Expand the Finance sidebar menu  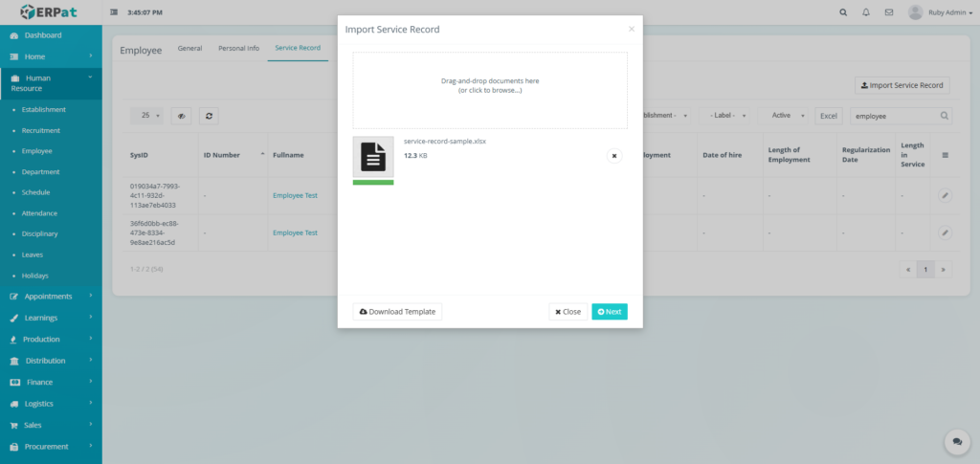click(51, 382)
